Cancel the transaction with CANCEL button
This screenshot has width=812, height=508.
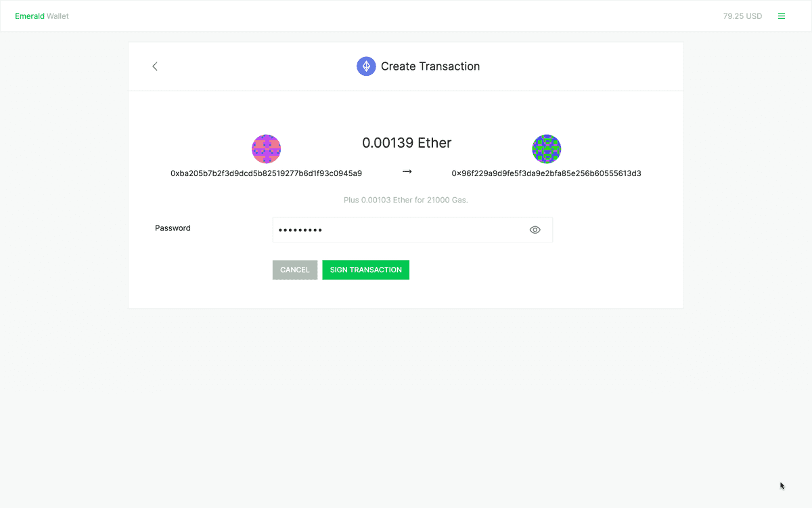(x=294, y=270)
